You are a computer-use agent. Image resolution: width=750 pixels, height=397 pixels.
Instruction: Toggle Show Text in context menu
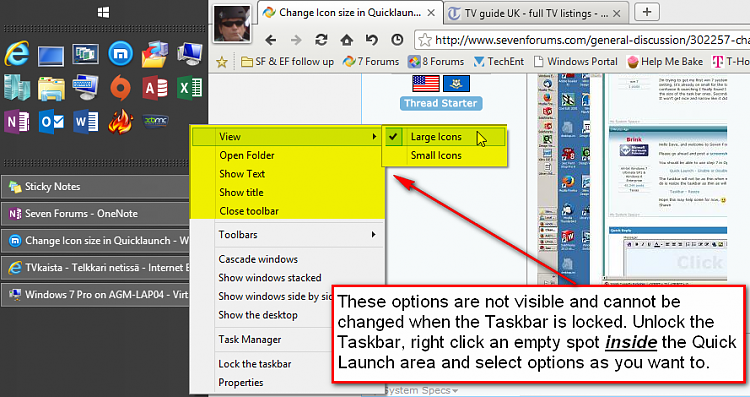coord(287,174)
